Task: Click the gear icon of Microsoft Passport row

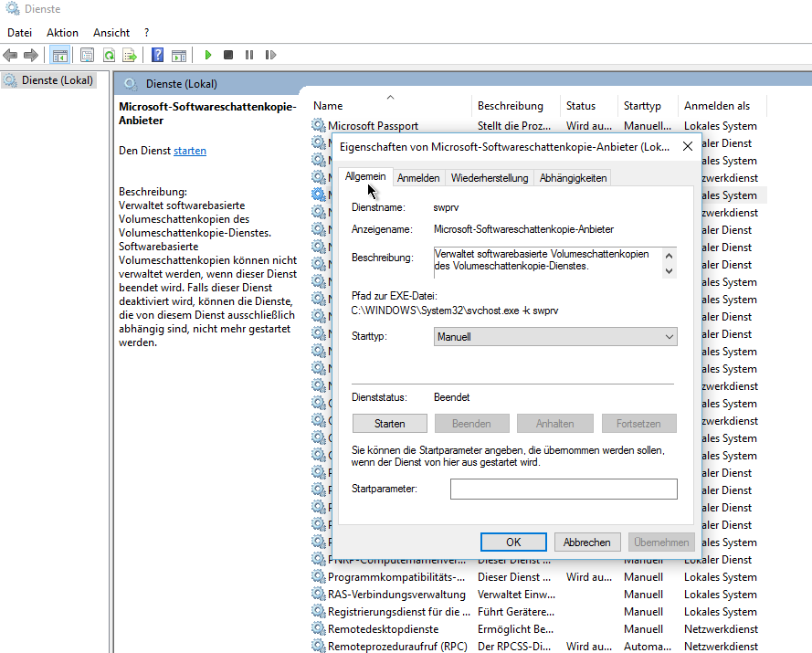Action: (x=318, y=125)
